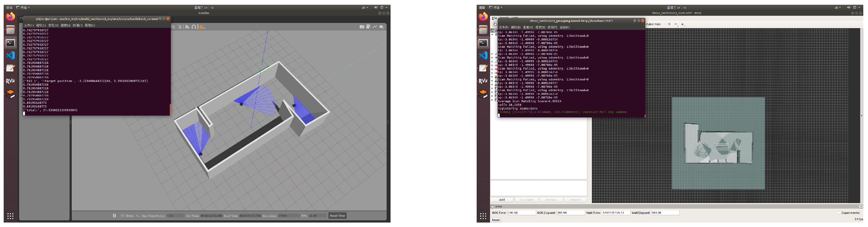
Task: Click the Add button in RViz Displays panel
Action: (x=502, y=200)
